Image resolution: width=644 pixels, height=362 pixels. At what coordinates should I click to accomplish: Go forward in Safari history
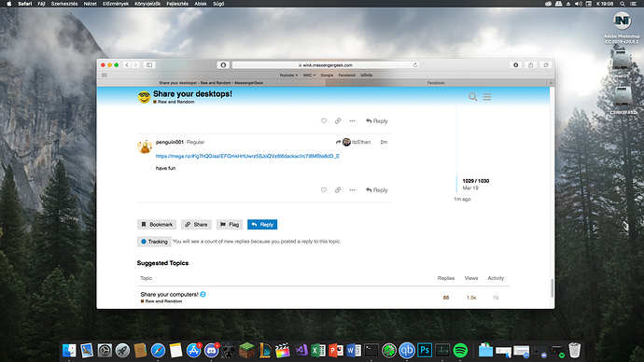pyautogui.click(x=136, y=65)
